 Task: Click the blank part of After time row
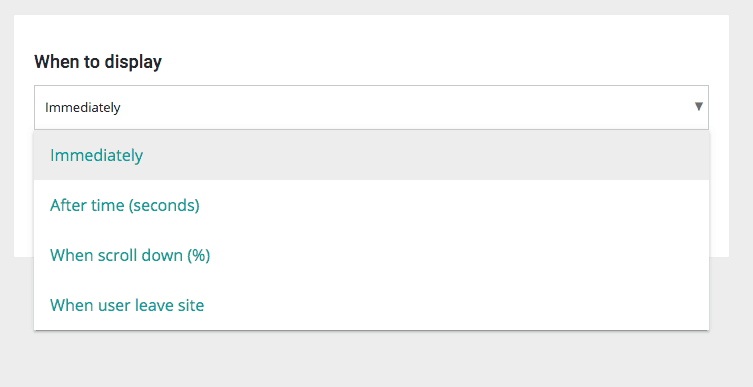click(451, 205)
